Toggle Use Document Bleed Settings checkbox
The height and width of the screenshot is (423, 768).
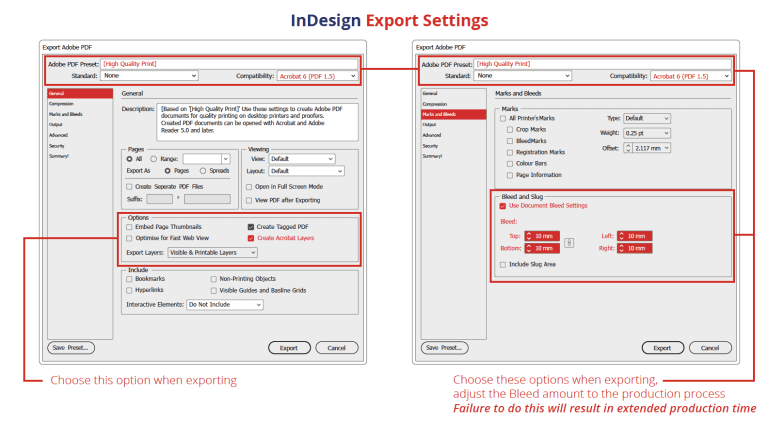[503, 206]
